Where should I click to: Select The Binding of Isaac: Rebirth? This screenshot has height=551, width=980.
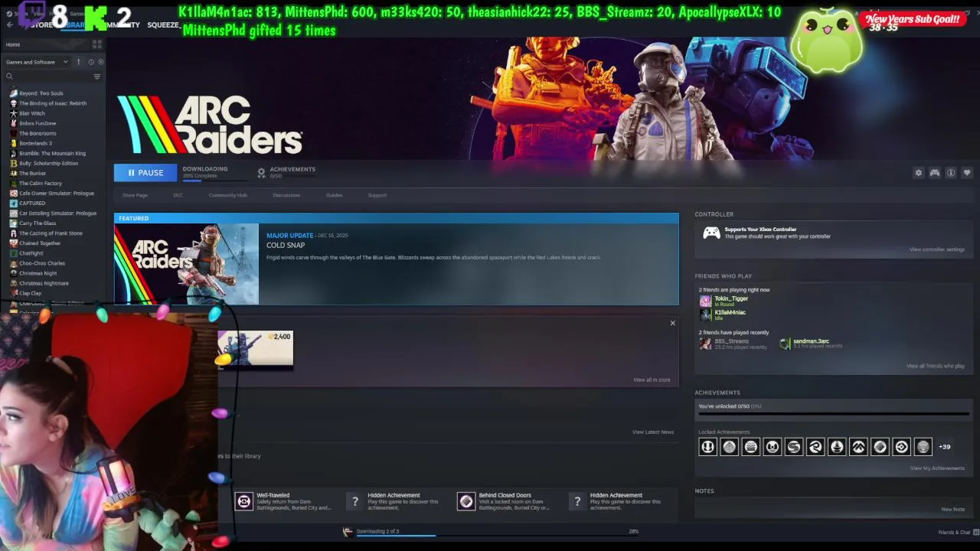coord(54,103)
